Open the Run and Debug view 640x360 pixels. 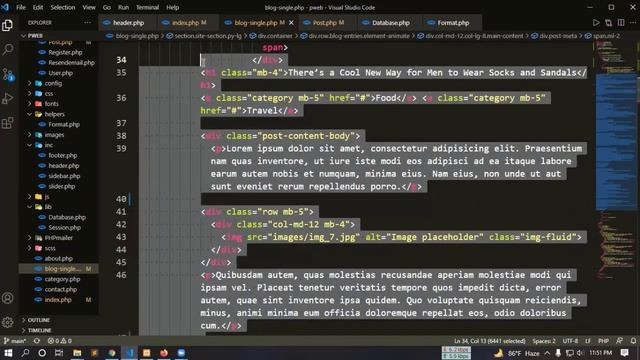tap(7, 98)
